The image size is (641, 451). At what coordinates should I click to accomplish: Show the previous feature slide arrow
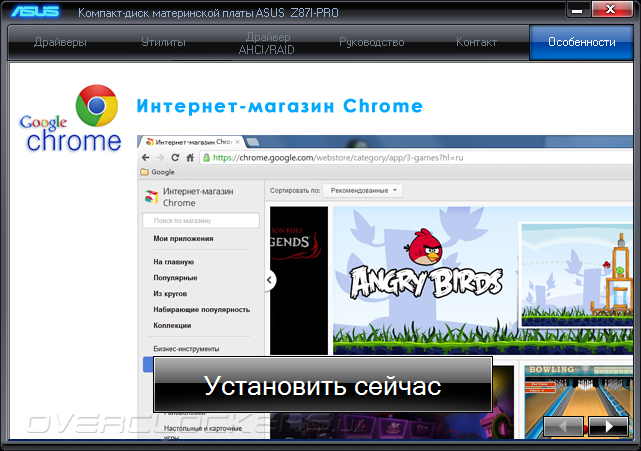(563, 426)
